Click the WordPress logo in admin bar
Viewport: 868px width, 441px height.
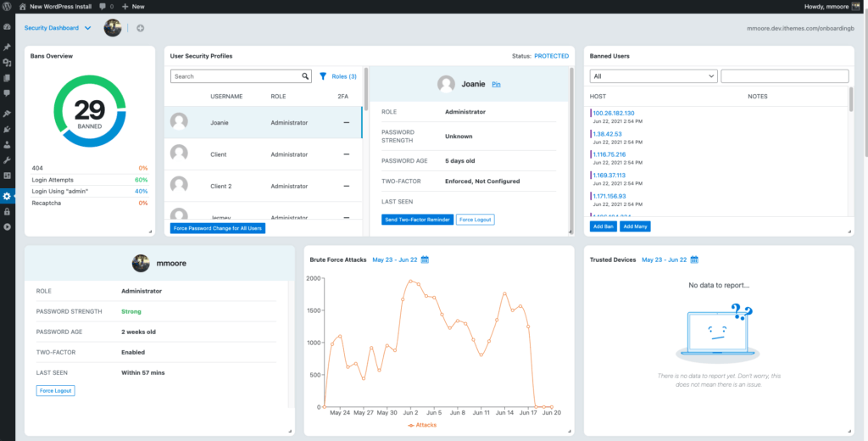coord(7,6)
